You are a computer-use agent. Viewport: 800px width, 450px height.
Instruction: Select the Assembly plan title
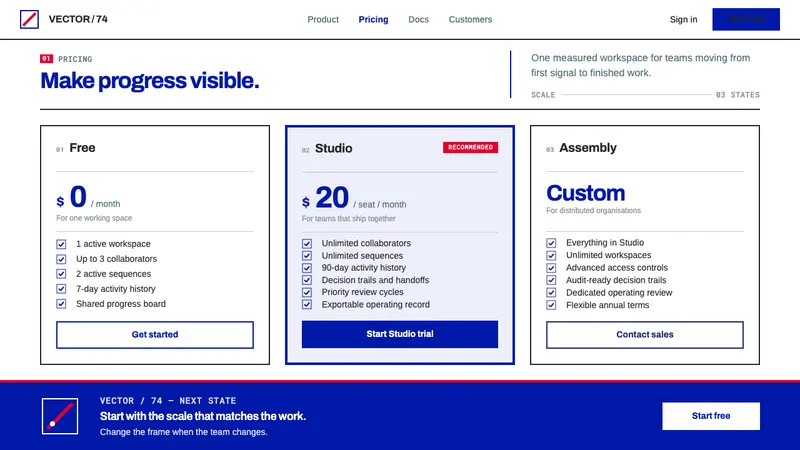coord(588,148)
